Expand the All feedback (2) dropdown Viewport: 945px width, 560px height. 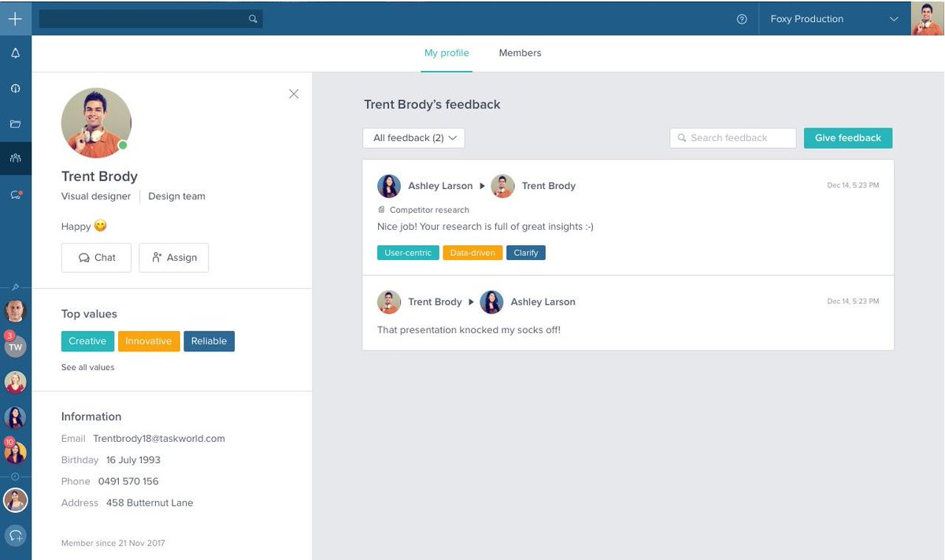[413, 137]
